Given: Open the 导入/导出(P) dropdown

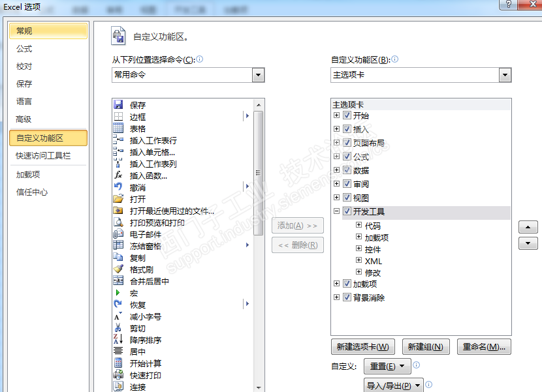Looking at the screenshot, I should pyautogui.click(x=393, y=385).
